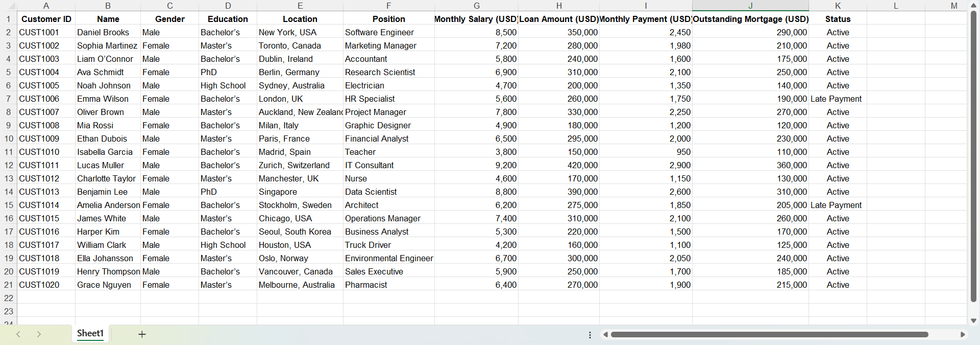Image resolution: width=980 pixels, height=345 pixels.
Task: Select the 420,000 loan amount cell
Action: click(559, 165)
